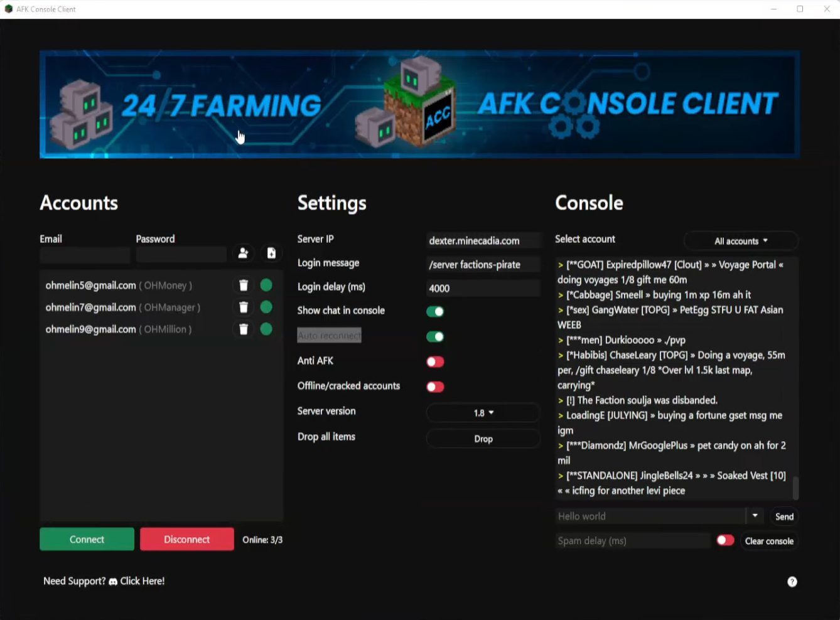
Task: Edit the Server IP field dexter.minecadia.com
Action: [483, 240]
